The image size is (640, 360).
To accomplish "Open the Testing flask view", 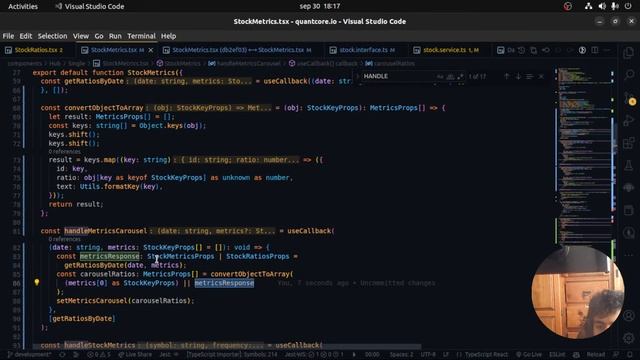I will 629,166.
